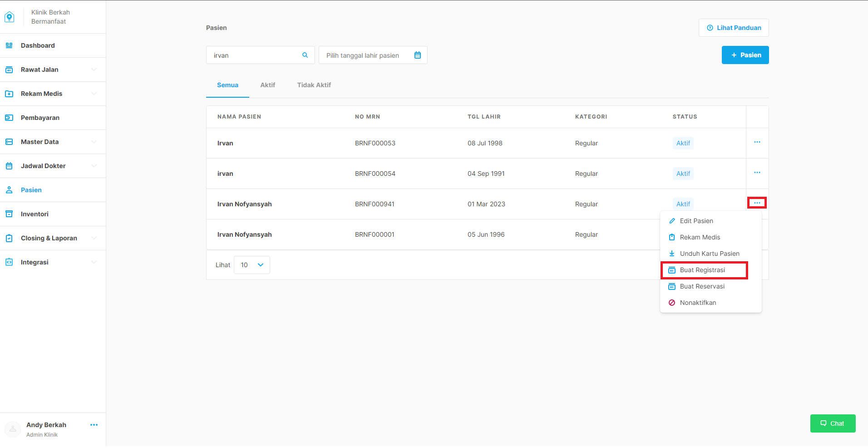Expand the Integrasi submenu chevron
Screen dimensions: 868x448
[94, 262]
